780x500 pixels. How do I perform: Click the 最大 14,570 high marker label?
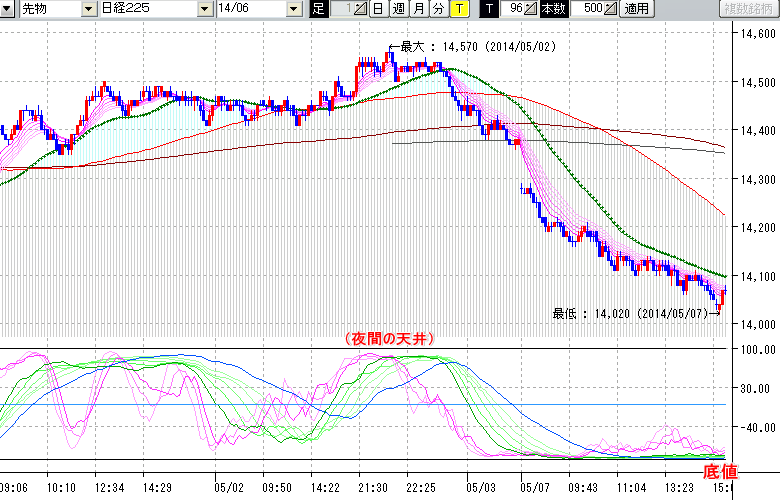[470, 46]
